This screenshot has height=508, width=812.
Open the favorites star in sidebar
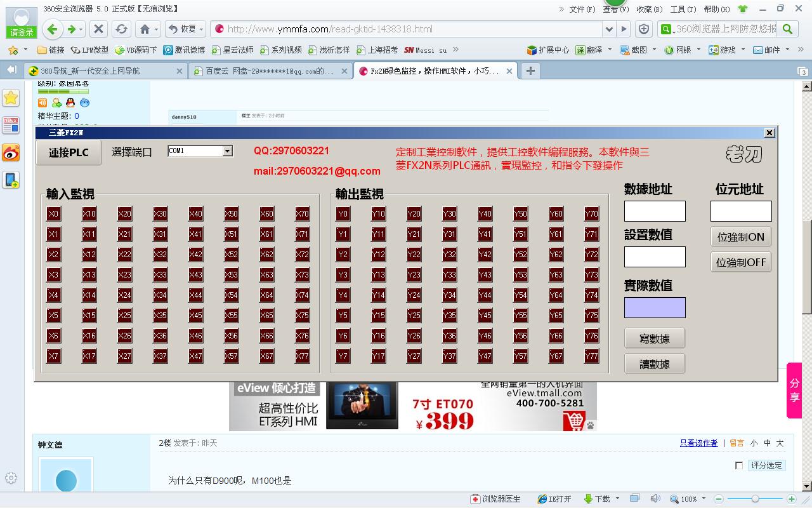tap(11, 98)
